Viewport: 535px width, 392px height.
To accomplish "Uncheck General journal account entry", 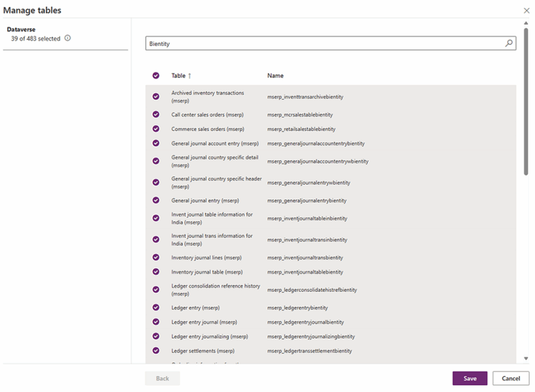I will [x=156, y=143].
